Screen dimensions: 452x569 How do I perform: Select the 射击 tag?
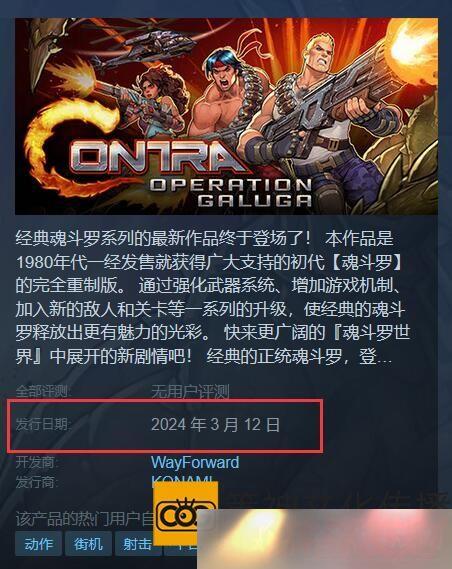137,544
